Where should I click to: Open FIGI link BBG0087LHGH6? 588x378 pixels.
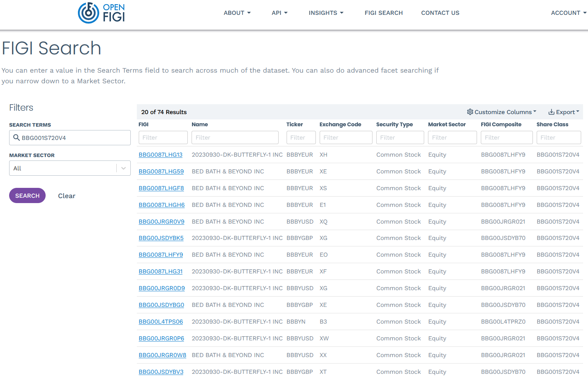point(162,205)
